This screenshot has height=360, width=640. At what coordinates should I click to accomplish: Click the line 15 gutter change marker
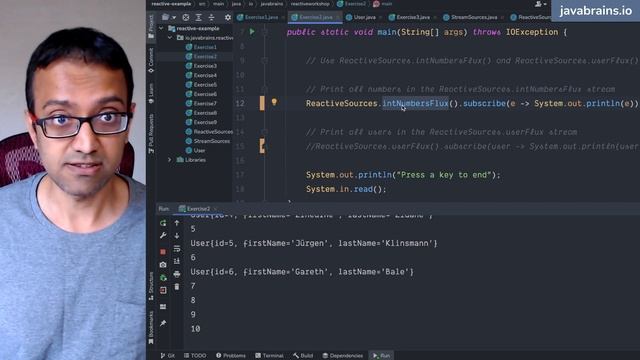[262, 146]
